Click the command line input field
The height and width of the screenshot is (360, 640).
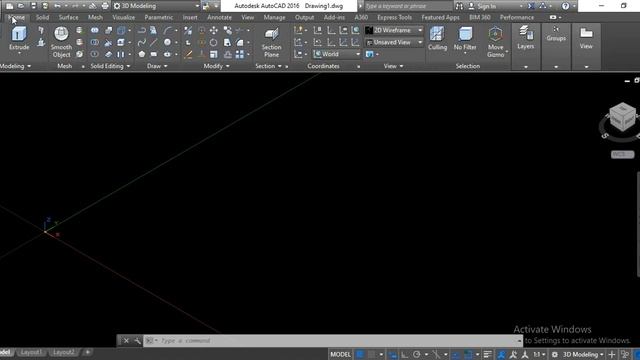[333, 340]
